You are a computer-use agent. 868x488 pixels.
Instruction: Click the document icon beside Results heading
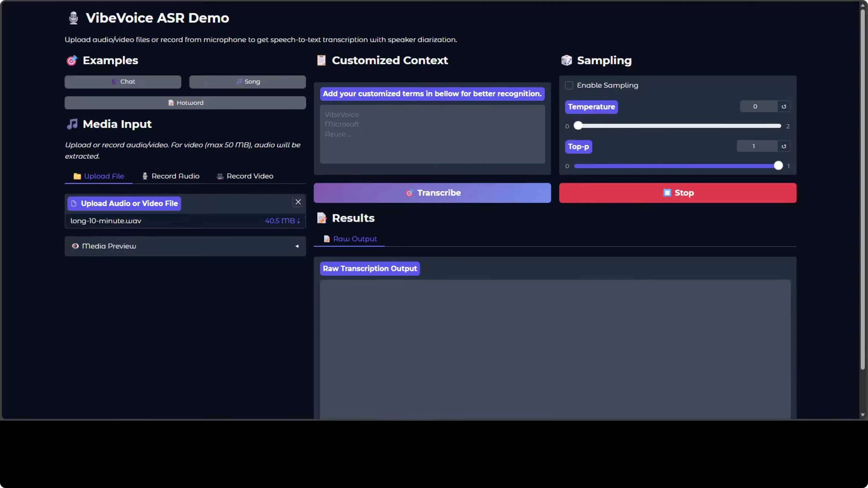click(x=322, y=218)
